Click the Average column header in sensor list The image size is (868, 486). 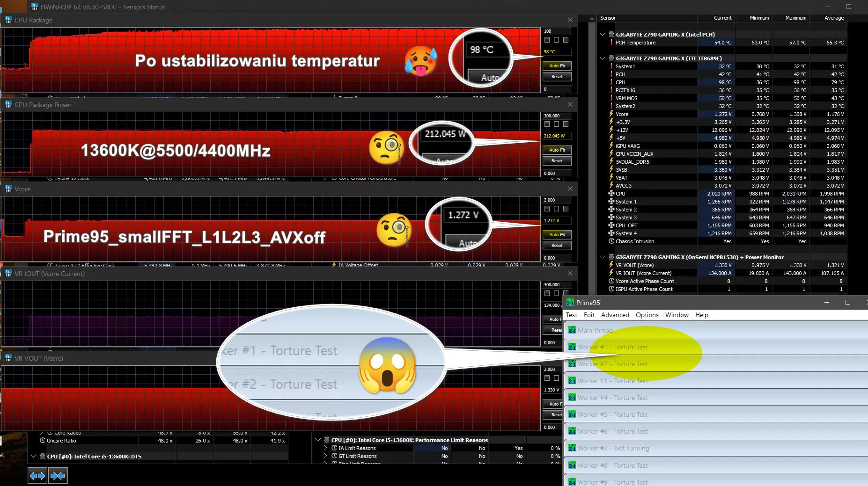[x=829, y=18]
